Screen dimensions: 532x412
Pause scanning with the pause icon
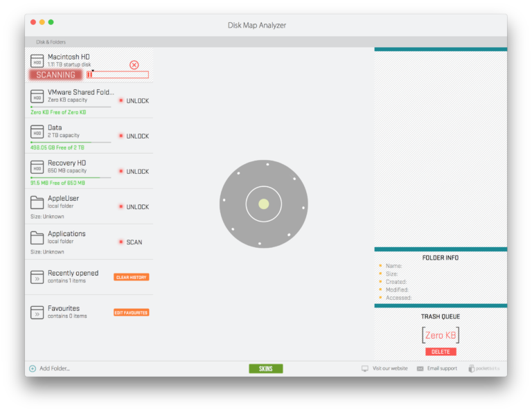[x=89, y=75]
